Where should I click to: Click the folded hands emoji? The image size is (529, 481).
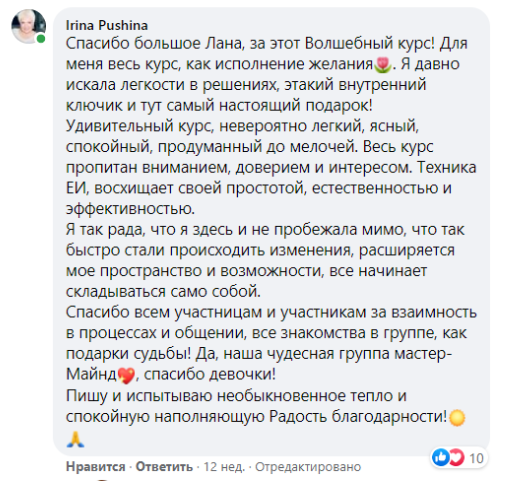pyautogui.click(x=76, y=439)
